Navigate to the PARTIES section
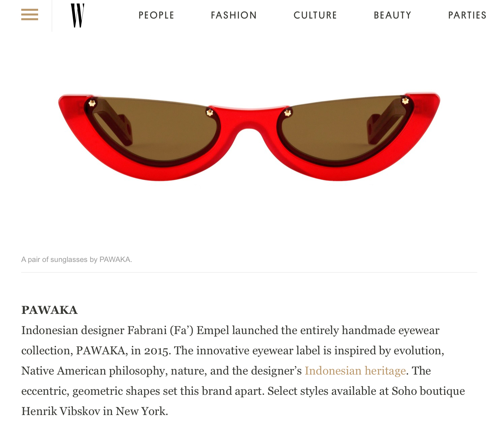Screen dimensions: 504x443 pos(467,15)
